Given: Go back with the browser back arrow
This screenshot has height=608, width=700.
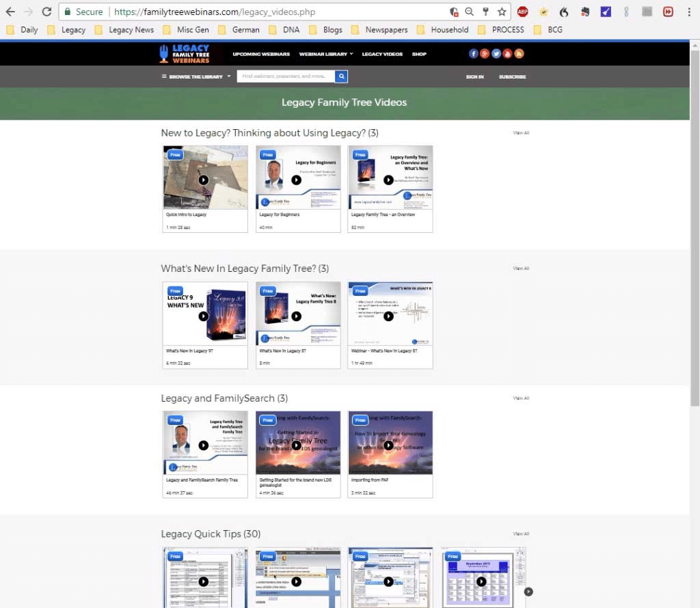Looking at the screenshot, I should pyautogui.click(x=10, y=12).
